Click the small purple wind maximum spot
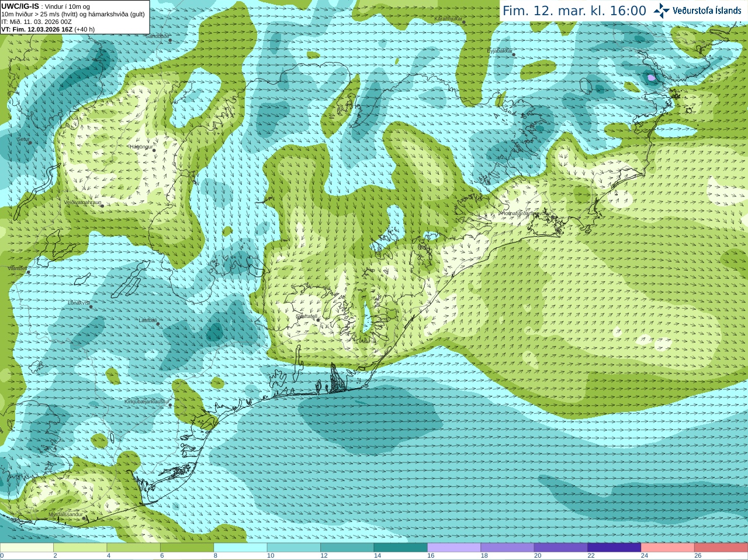Image resolution: width=748 pixels, height=560 pixels. point(652,77)
